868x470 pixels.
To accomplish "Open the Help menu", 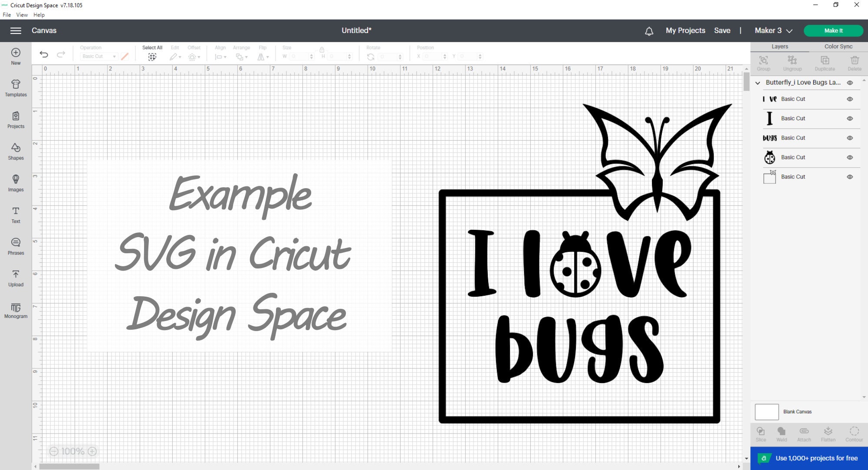I will point(39,15).
